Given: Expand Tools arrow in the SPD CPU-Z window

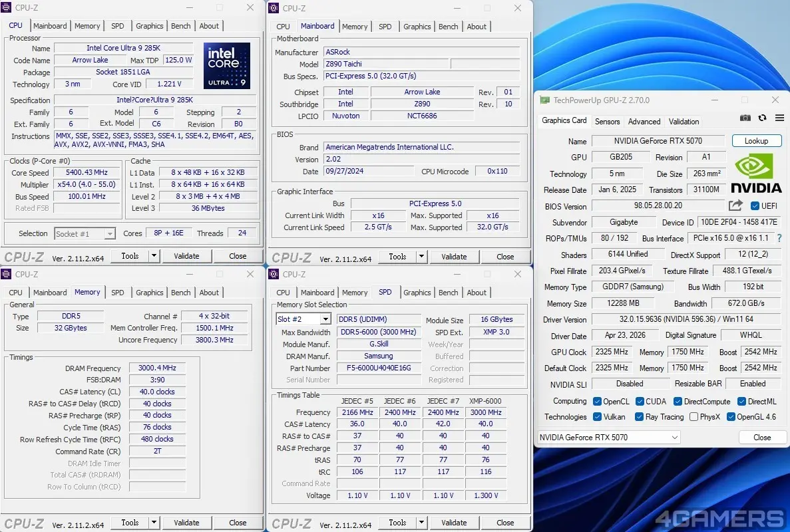Looking at the screenshot, I should pyautogui.click(x=422, y=523).
